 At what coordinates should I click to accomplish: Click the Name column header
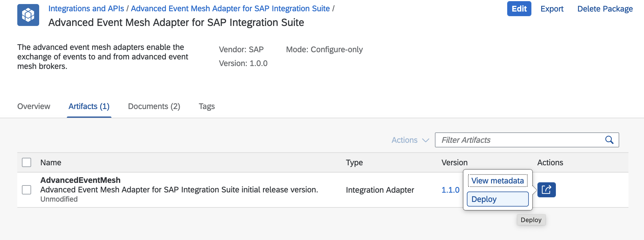click(51, 162)
